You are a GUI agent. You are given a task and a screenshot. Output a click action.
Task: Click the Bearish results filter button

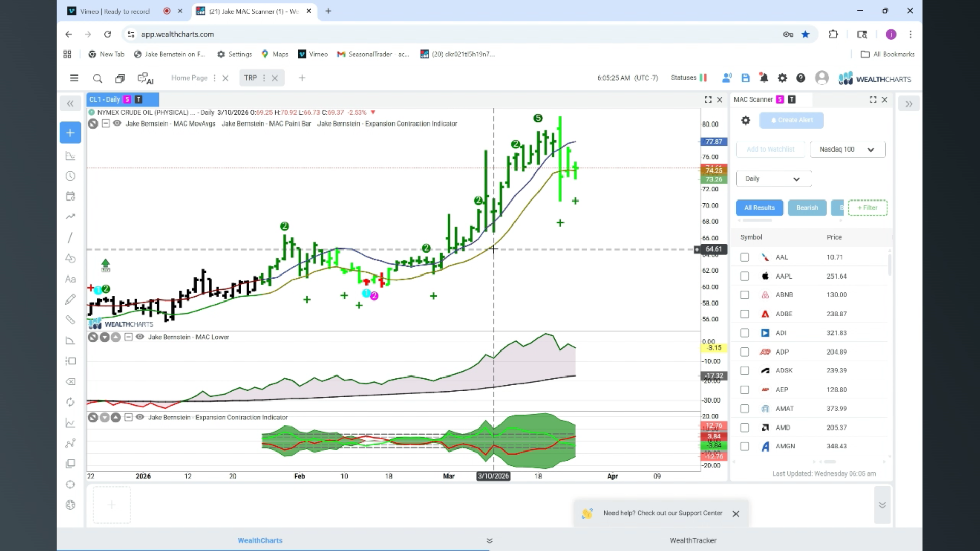(807, 208)
